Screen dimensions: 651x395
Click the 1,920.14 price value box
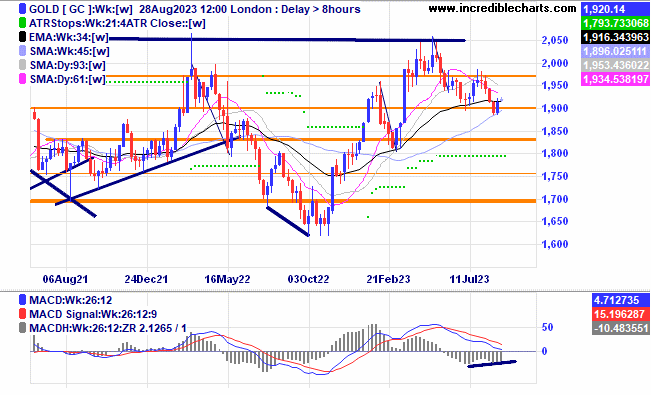click(x=616, y=9)
